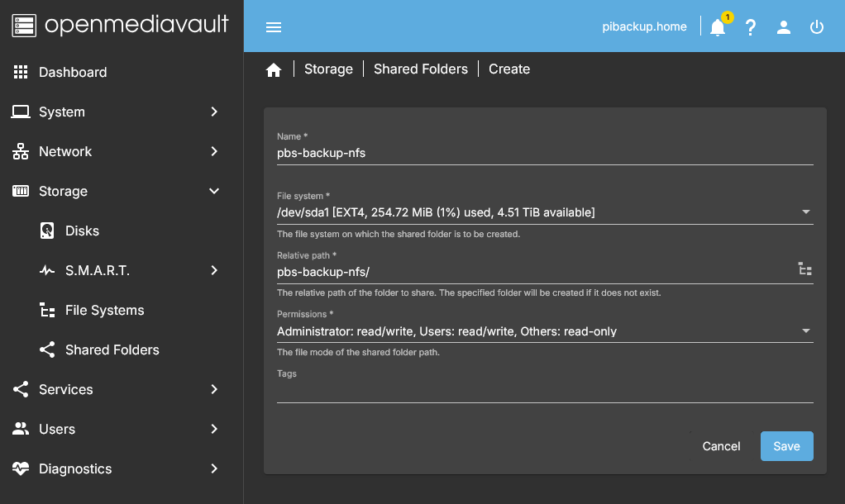Open Disks in the sidebar
The height and width of the screenshot is (504, 845).
[x=82, y=231]
